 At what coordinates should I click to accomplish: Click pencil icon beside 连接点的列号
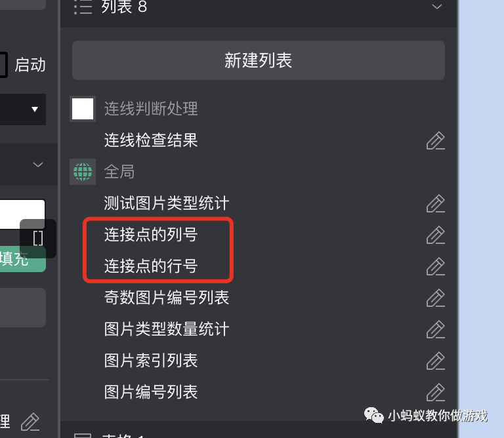tap(436, 235)
